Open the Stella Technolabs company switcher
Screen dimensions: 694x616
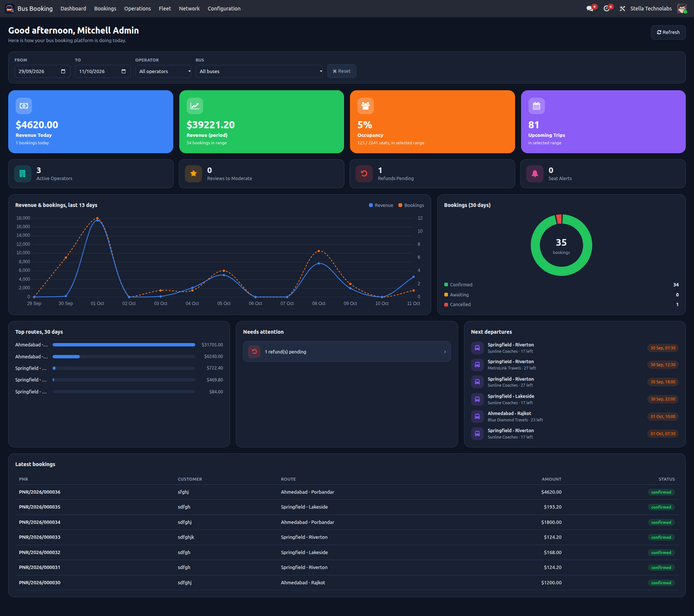651,9
